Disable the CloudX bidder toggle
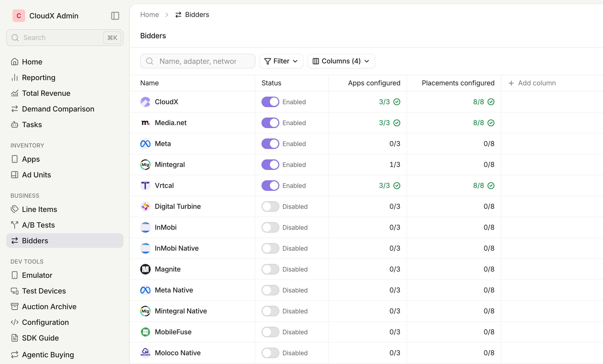The height and width of the screenshot is (364, 603). 270,102
